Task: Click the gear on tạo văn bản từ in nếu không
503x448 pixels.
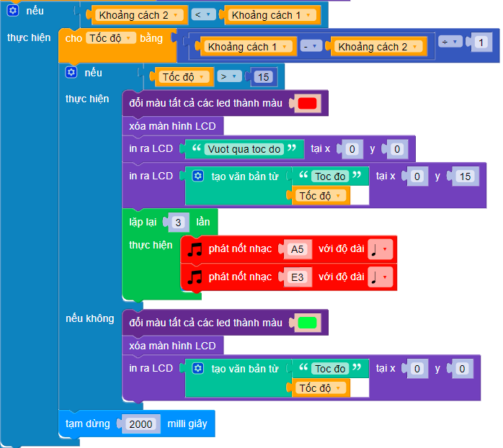Action: [x=198, y=369]
